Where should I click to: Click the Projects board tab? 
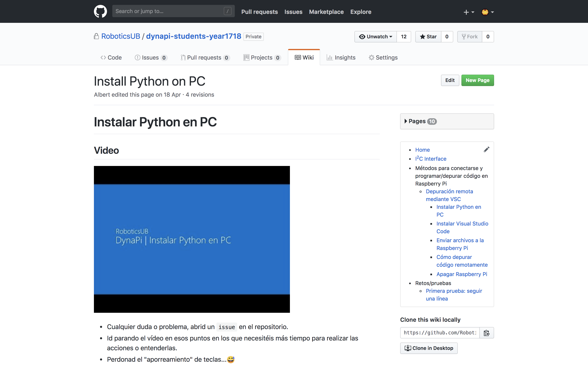point(262,57)
